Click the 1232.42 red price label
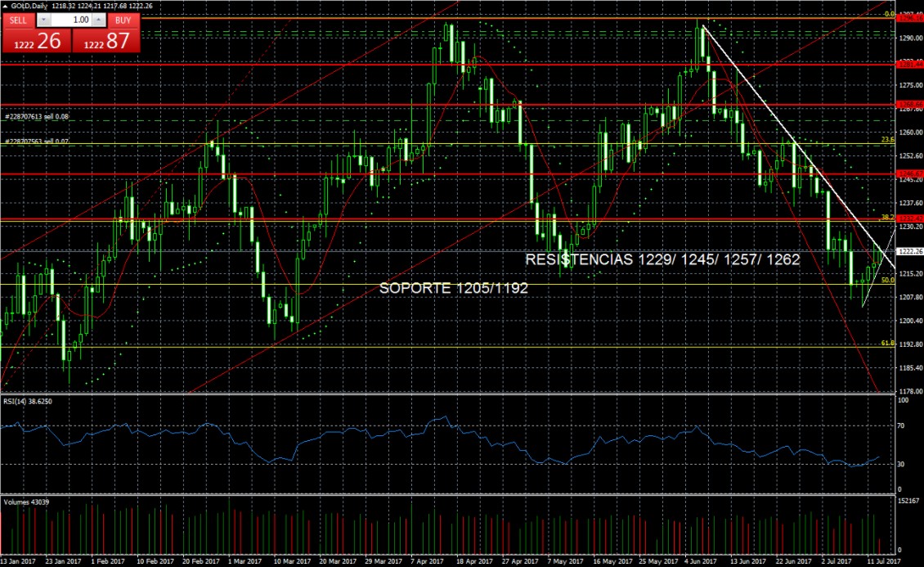 point(909,218)
